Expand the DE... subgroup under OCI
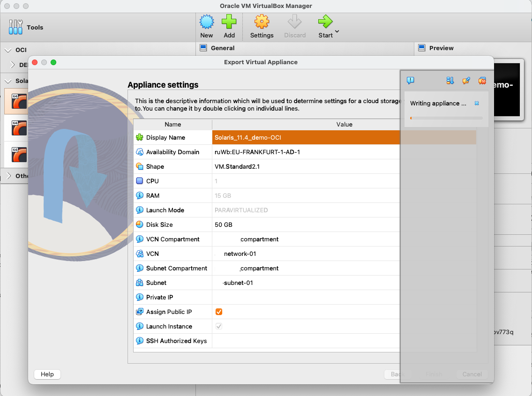Viewport: 532px width, 396px height. (x=13, y=65)
